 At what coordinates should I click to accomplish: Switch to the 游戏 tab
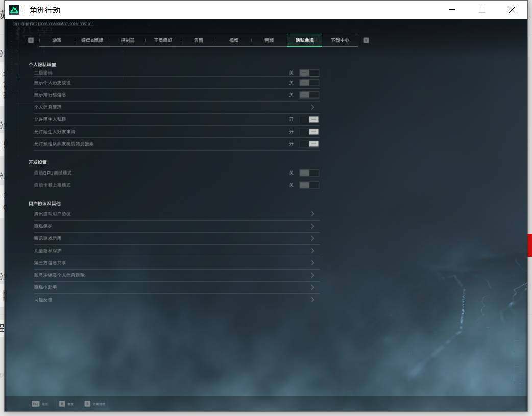(x=57, y=40)
